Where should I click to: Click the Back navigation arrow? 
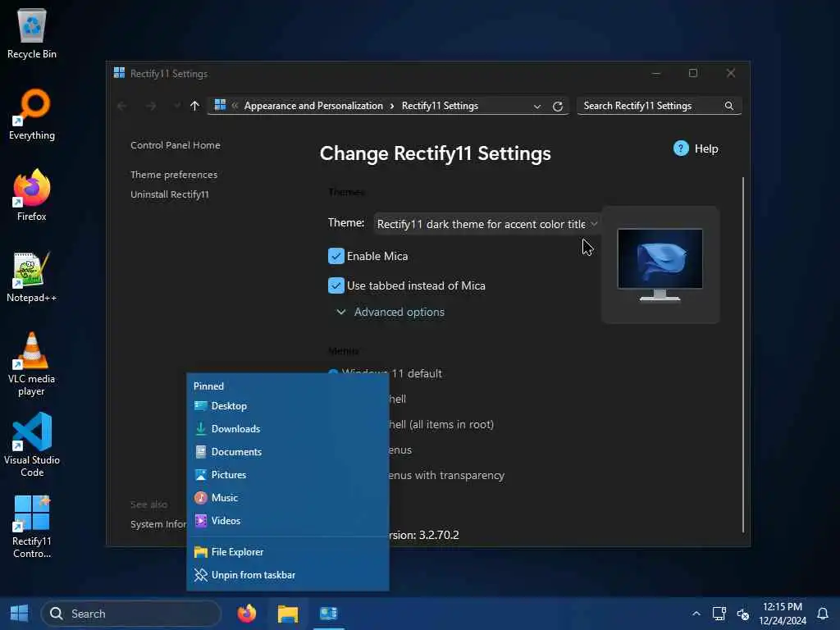tap(122, 106)
